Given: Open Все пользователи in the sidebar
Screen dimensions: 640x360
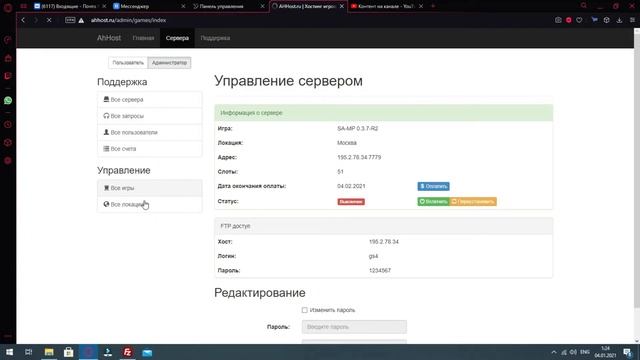Looking at the screenshot, I should 150,132.
